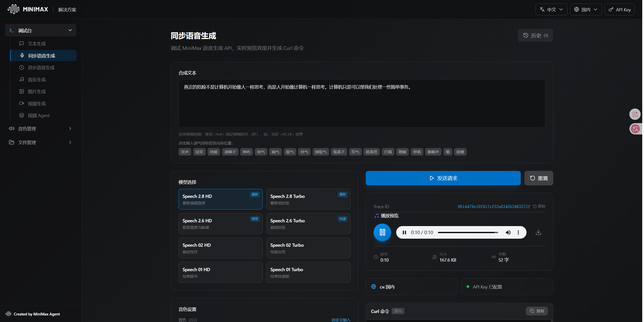The width and height of the screenshot is (644, 322).
Task: Open the history panel
Action: click(x=535, y=35)
